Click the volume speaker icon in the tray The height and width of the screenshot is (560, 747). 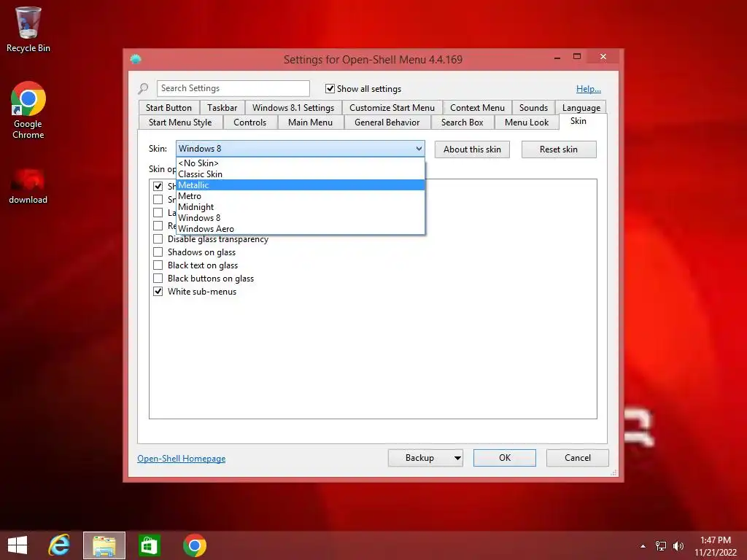click(x=678, y=546)
